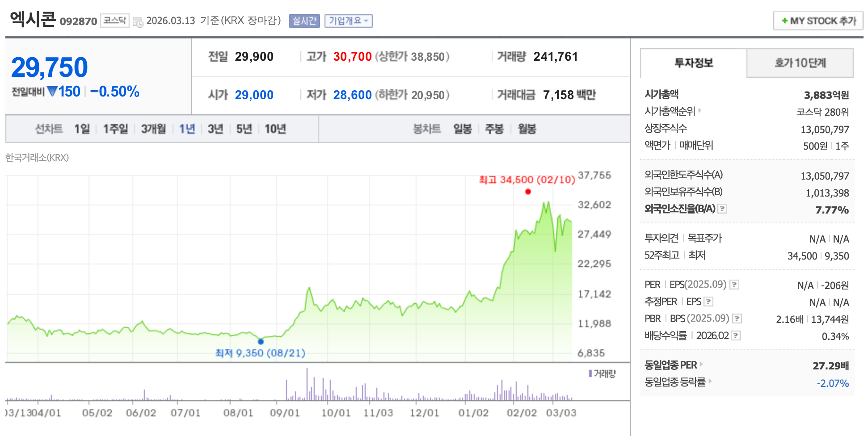
Task: Click the 52주최고 34,500 value
Action: pos(802,256)
